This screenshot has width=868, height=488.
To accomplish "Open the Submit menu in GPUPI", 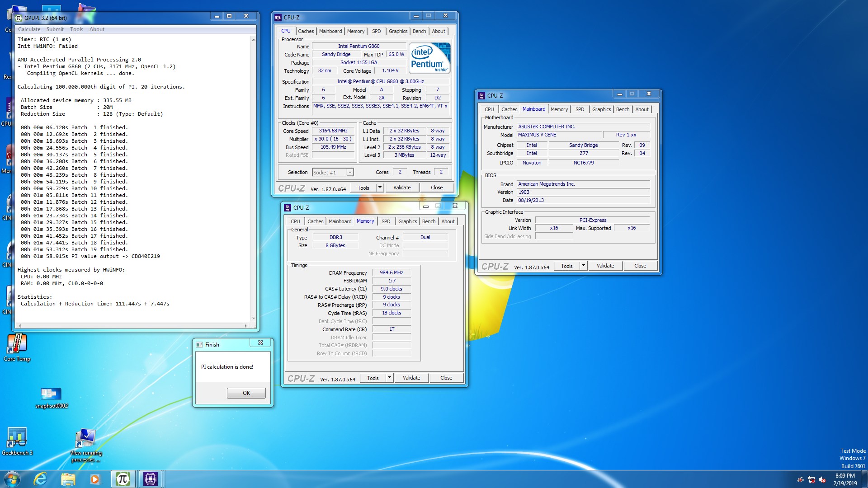I will [x=55, y=29].
